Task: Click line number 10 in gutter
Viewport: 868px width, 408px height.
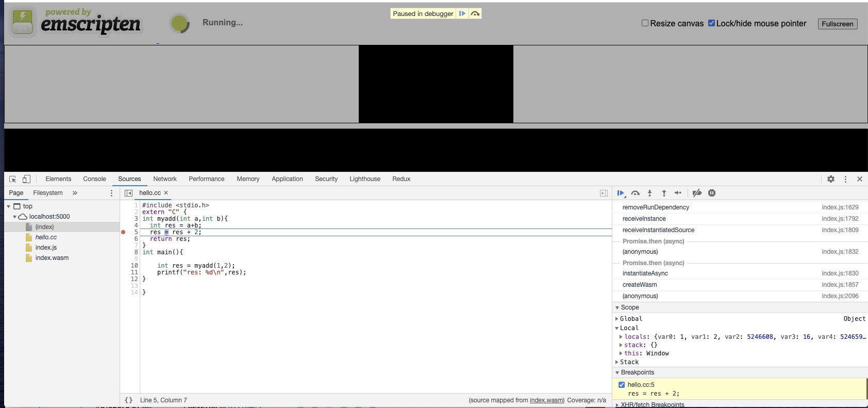Action: [134, 266]
